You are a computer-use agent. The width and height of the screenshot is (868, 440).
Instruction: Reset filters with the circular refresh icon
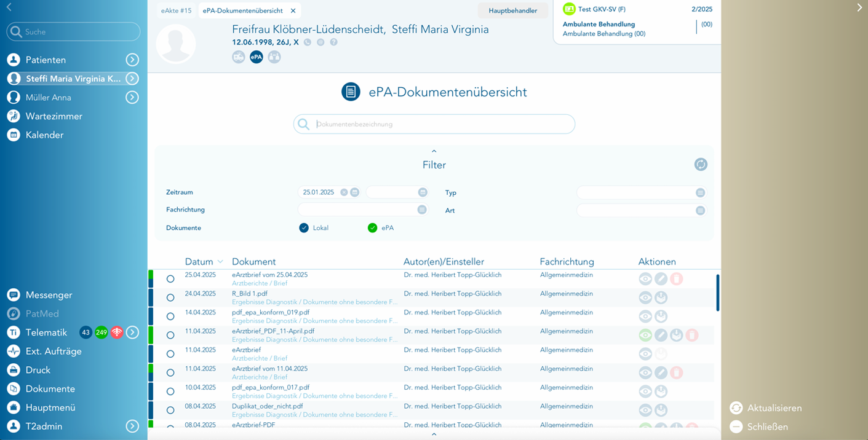(701, 165)
